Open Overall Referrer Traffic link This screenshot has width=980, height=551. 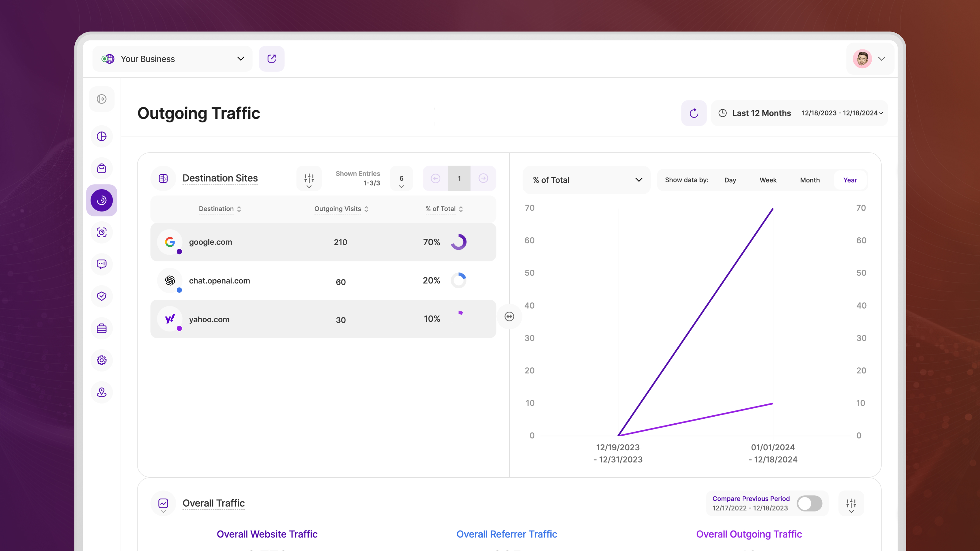507,534
